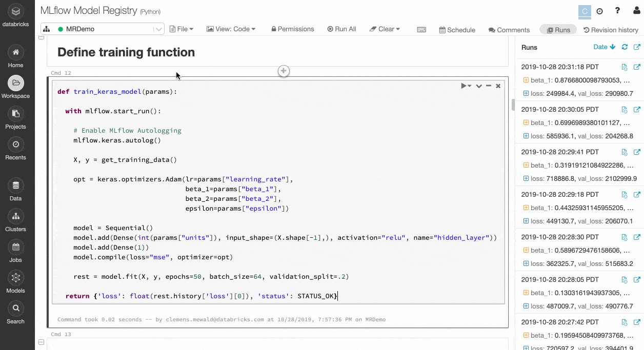Sort runs by Date
The image size is (644, 350).
(604, 47)
